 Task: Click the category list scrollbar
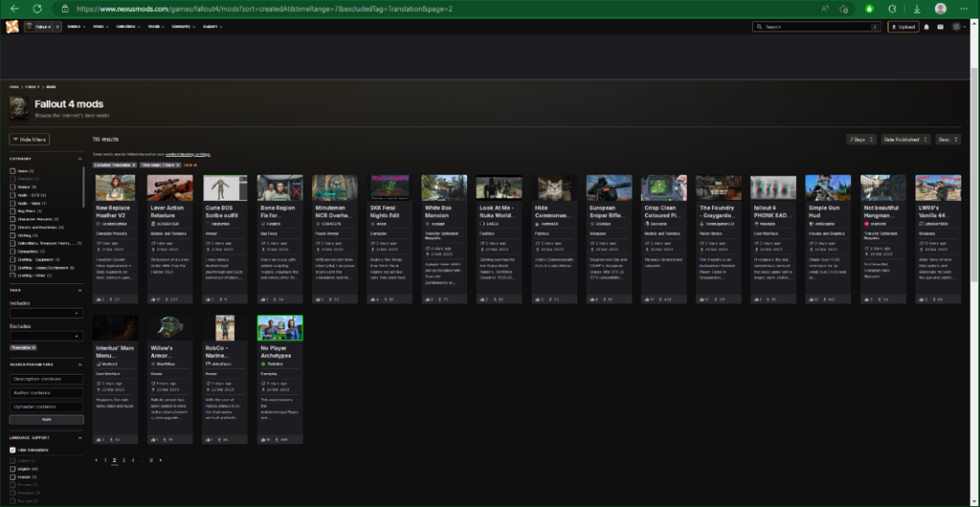coord(84,187)
